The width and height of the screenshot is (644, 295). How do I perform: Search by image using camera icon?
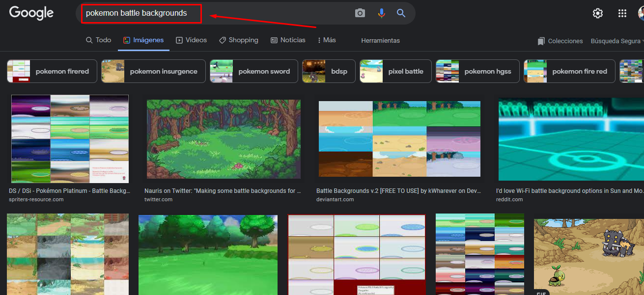pyautogui.click(x=360, y=13)
